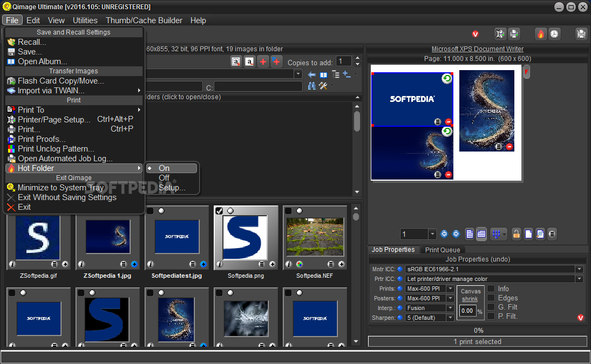This screenshot has height=364, width=591.
Task: Click the red V icon in top toolbar
Action: click(x=475, y=35)
